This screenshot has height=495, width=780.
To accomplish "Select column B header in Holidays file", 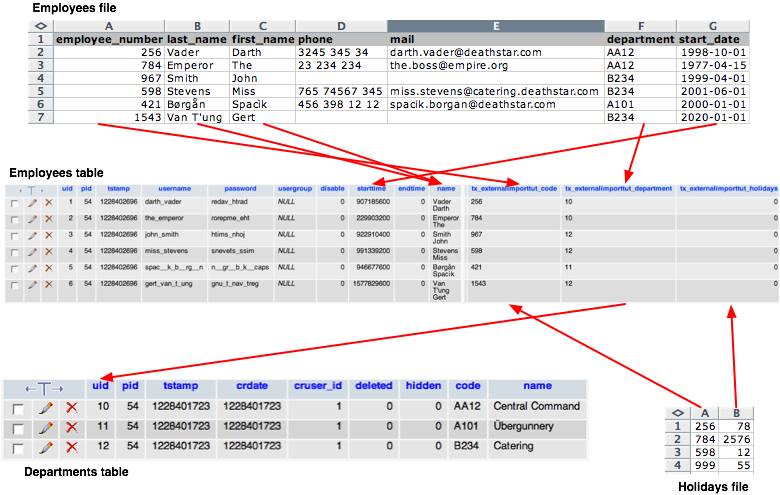I will [x=734, y=411].
